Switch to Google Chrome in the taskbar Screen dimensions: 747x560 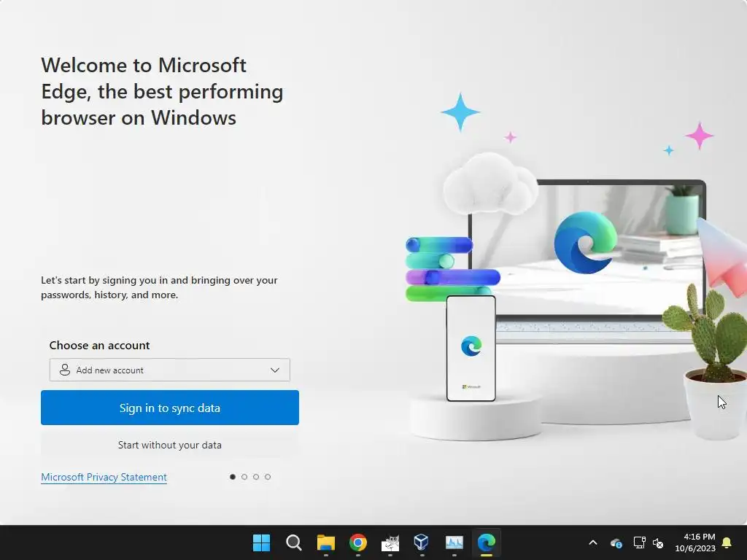[357, 542]
